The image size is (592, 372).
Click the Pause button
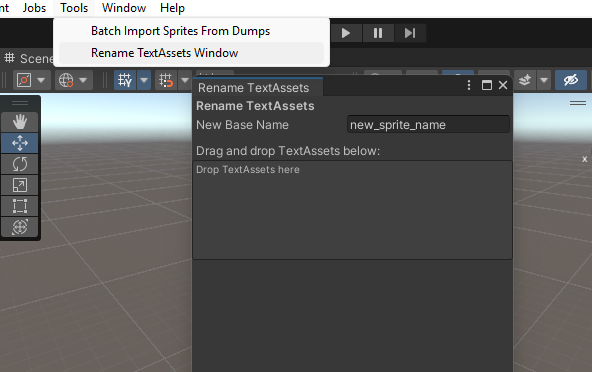click(x=378, y=33)
